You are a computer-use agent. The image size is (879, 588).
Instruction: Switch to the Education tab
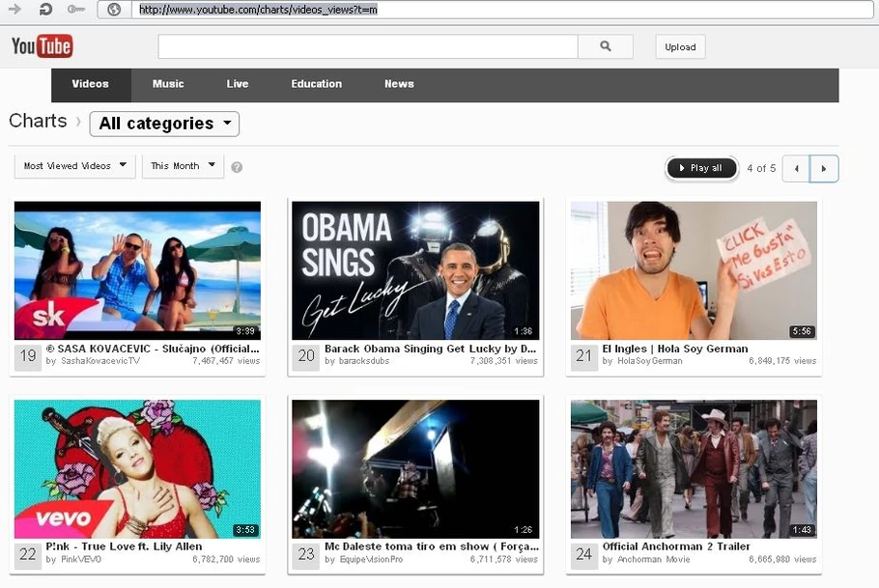pyautogui.click(x=317, y=84)
